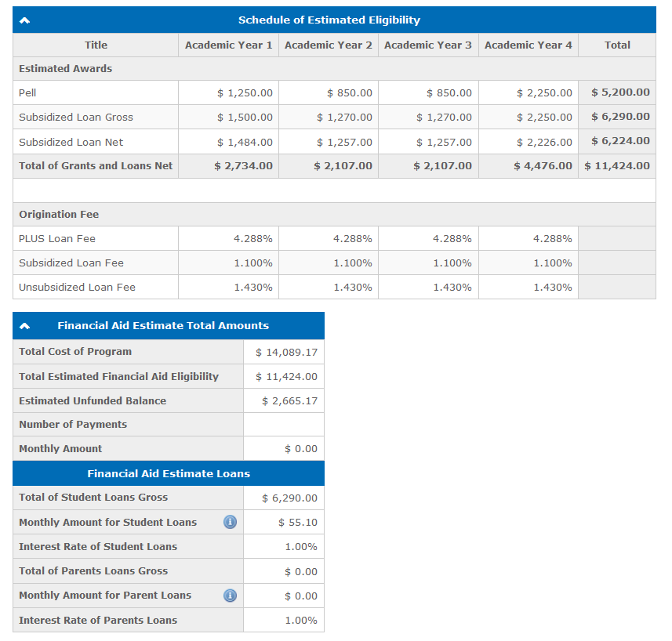Click Monthly Amount value $ 0.00
672x641 pixels.
[x=301, y=449]
